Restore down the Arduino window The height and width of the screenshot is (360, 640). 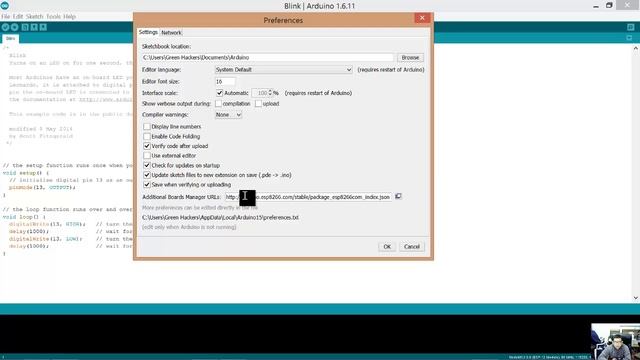click(x=609, y=6)
